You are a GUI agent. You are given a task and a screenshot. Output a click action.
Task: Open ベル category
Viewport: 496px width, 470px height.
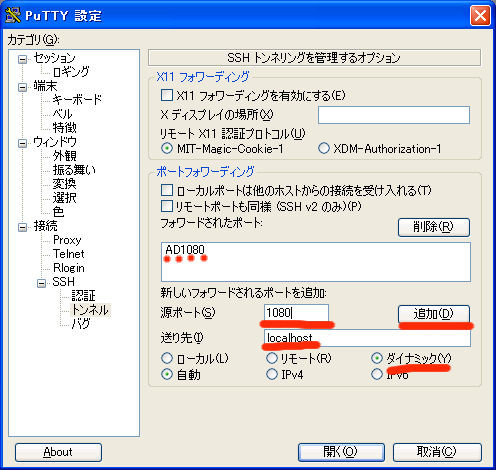62,114
